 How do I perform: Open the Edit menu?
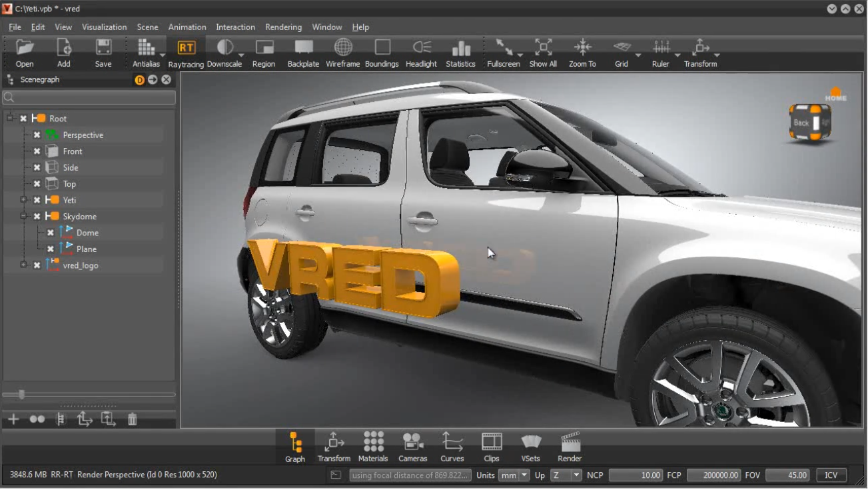38,27
